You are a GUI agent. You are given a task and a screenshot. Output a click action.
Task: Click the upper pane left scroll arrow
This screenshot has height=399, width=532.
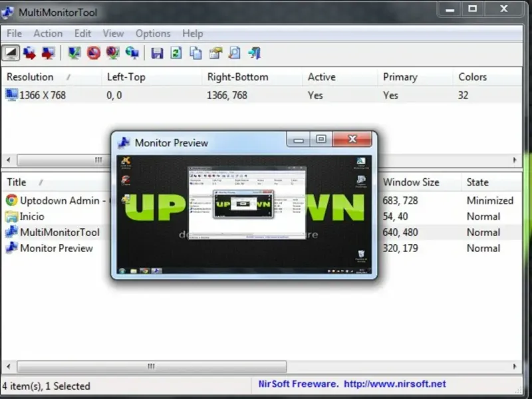tap(9, 160)
